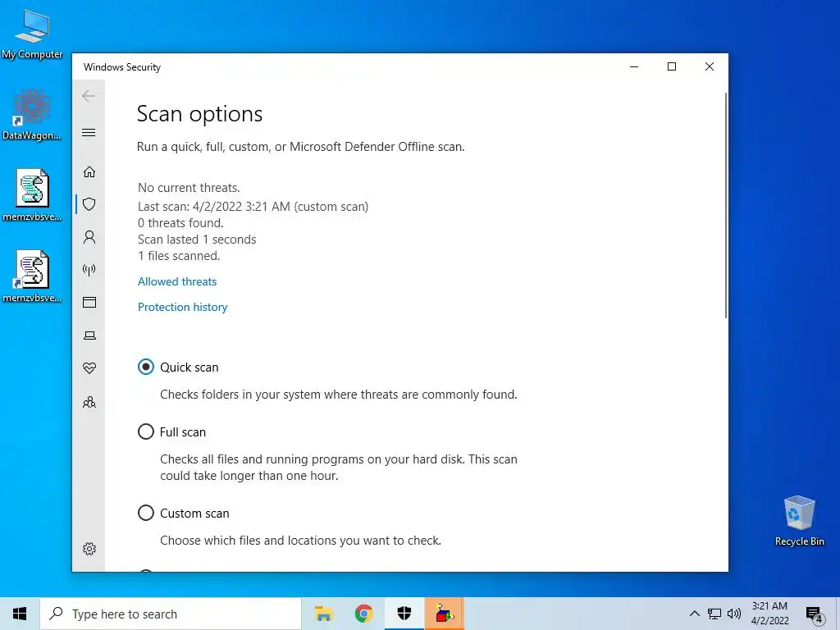This screenshot has height=630, width=840.
Task: Click the 'Scan lasted 1 seconds' text
Action: [x=197, y=240]
